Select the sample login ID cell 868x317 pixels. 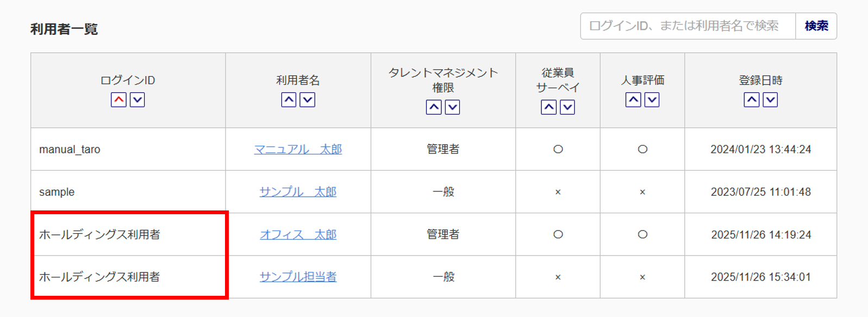[x=57, y=192]
